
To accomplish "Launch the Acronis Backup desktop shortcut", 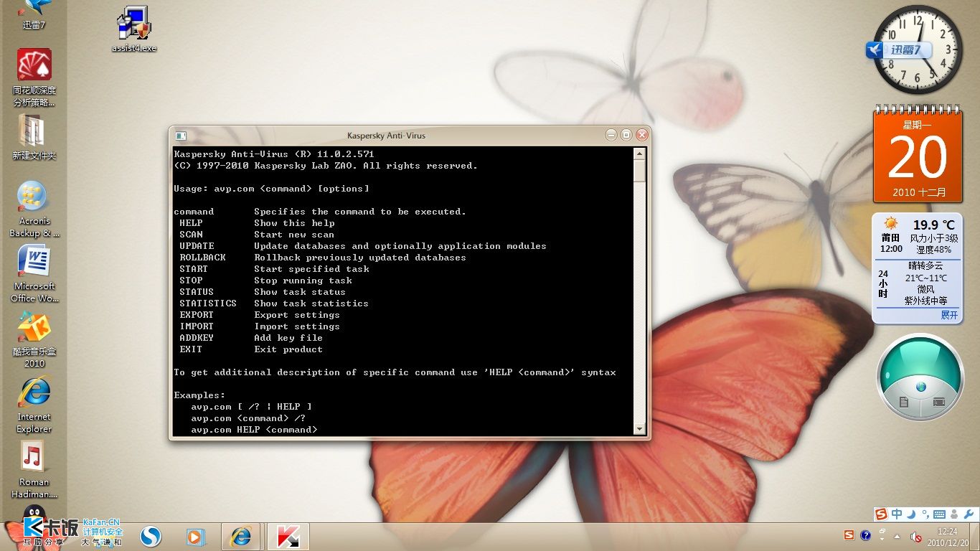I will 34,208.
